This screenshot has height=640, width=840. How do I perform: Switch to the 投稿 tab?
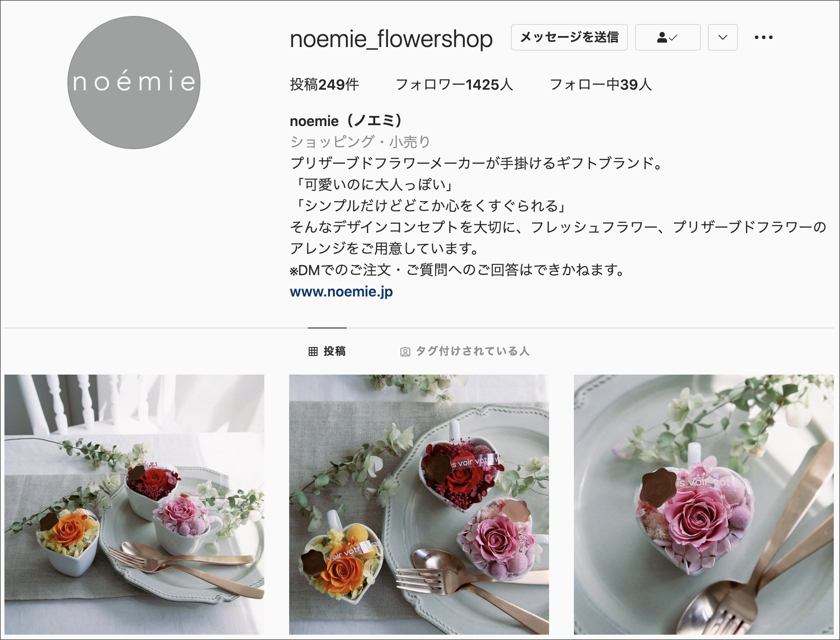click(327, 351)
